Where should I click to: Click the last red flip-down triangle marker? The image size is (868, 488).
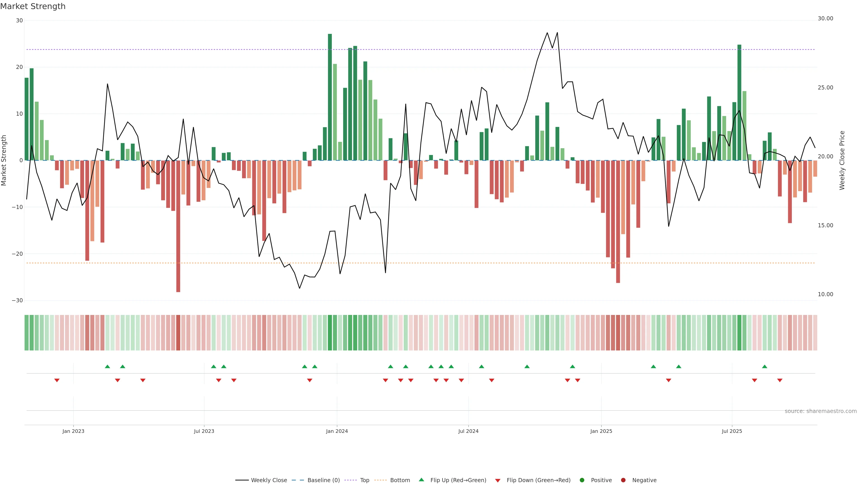(780, 380)
